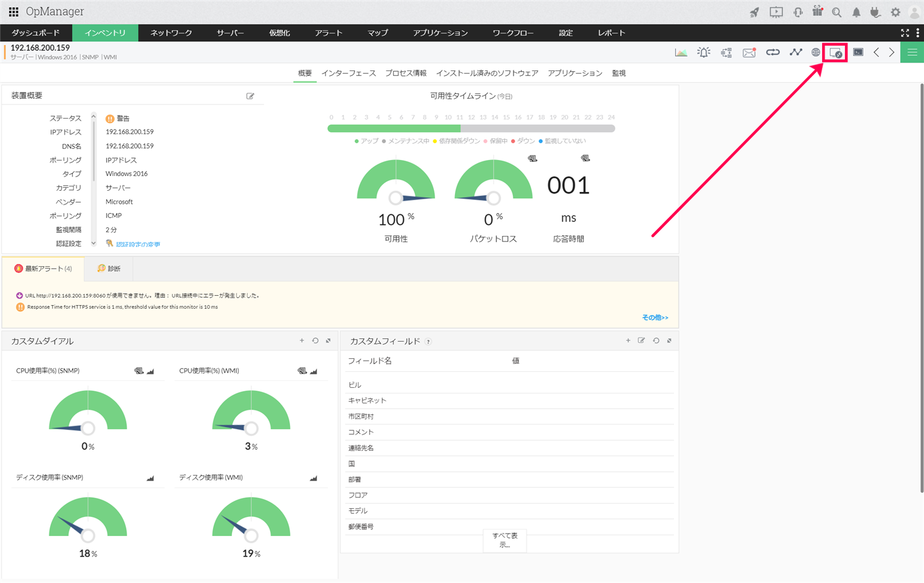
Task: Open the three-dot vertical menu
Action: click(918, 33)
